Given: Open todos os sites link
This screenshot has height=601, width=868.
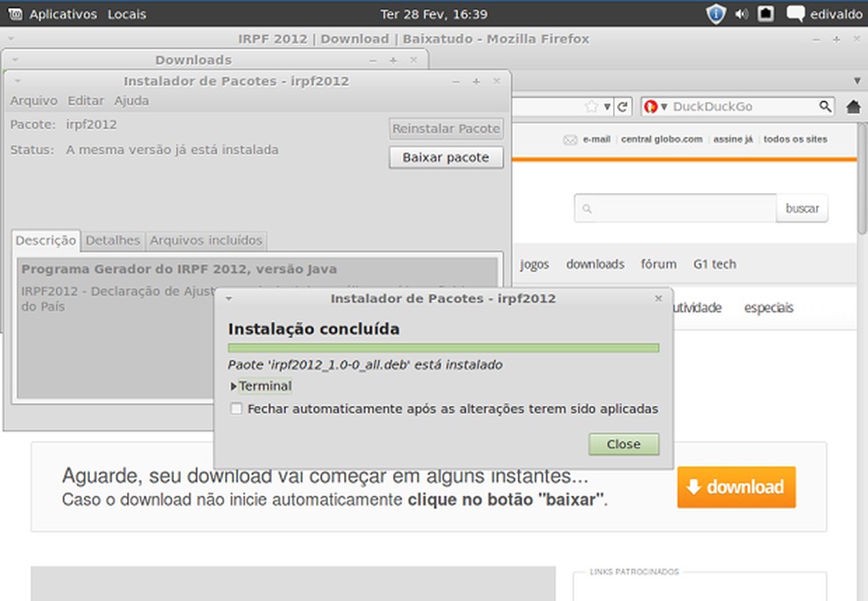Looking at the screenshot, I should pyautogui.click(x=796, y=139).
